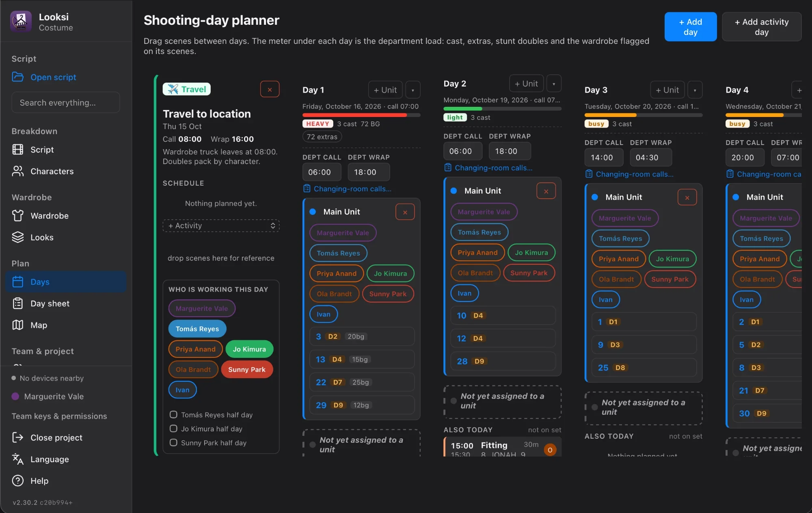This screenshot has height=513, width=812.
Task: Open the Day 3 dropdown arrow menu
Action: [x=695, y=90]
